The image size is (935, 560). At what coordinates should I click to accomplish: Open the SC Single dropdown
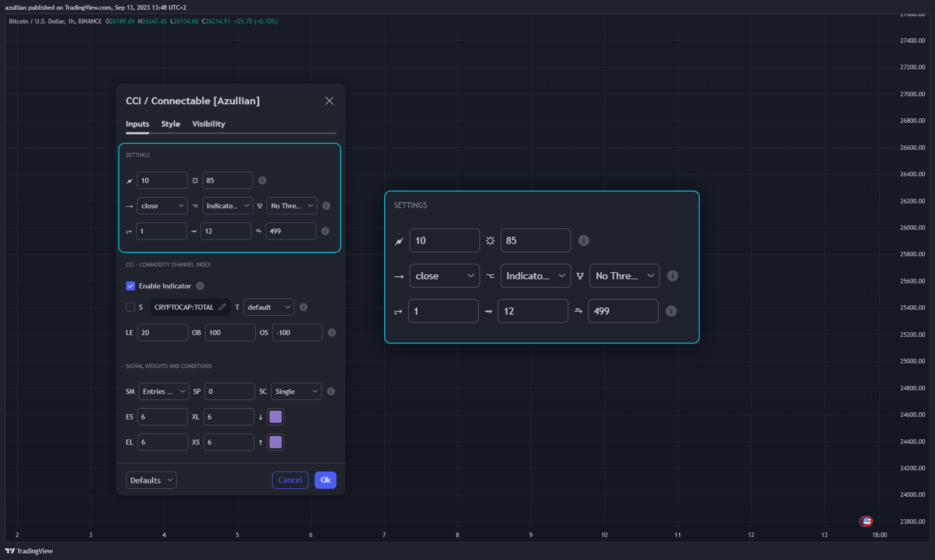[297, 391]
